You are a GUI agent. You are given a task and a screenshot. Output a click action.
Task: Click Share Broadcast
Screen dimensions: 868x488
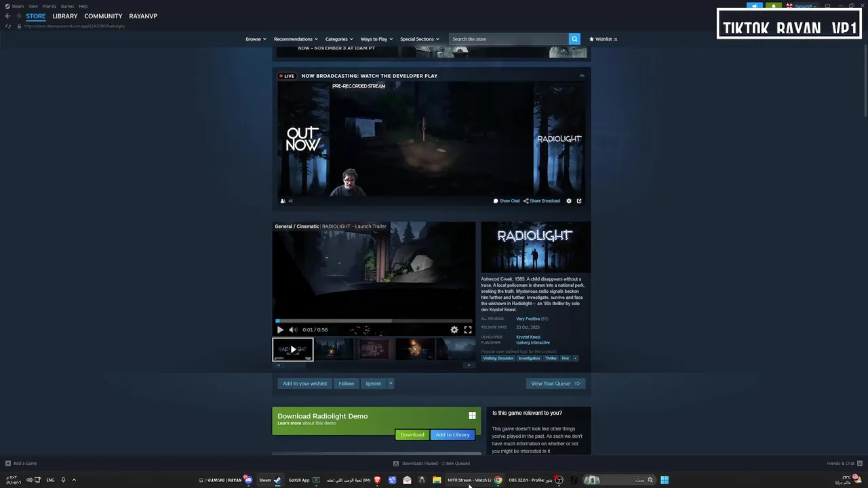coord(542,201)
